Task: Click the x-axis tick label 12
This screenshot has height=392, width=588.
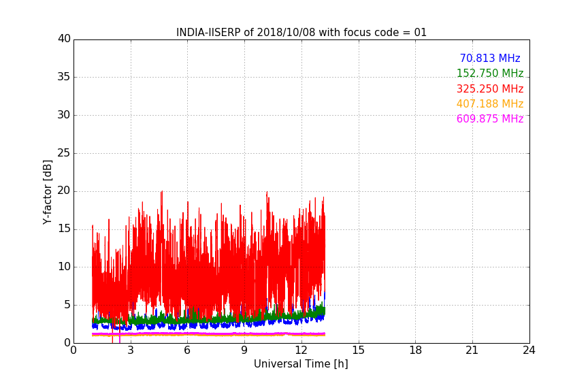Action: point(301,350)
